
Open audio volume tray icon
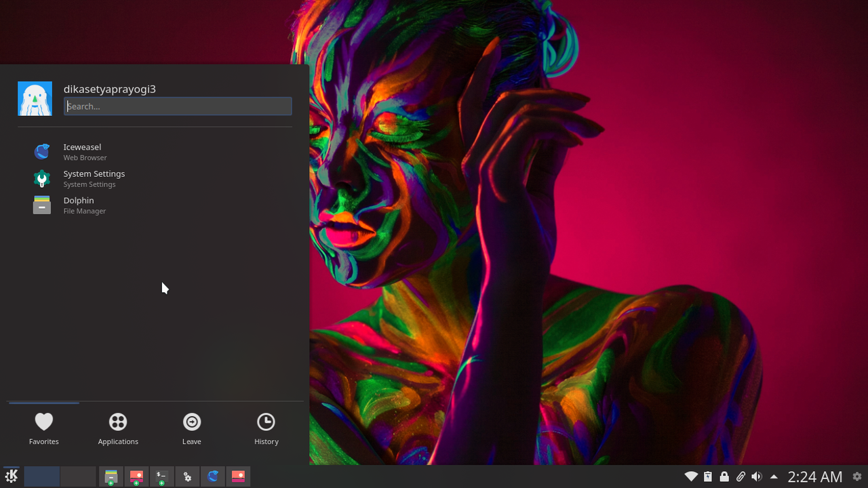pos(757,476)
